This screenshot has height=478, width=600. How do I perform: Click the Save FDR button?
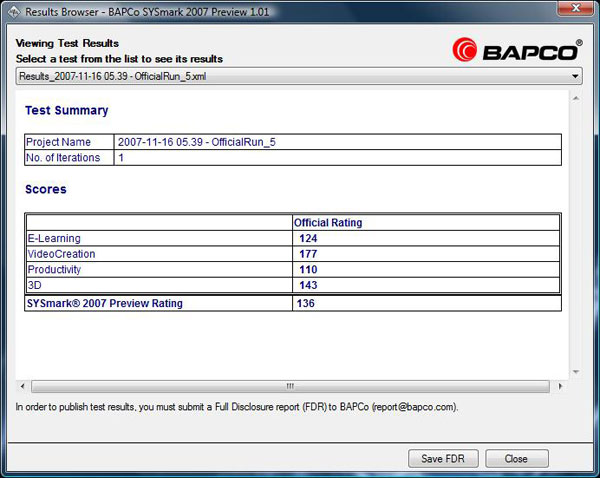click(x=443, y=458)
